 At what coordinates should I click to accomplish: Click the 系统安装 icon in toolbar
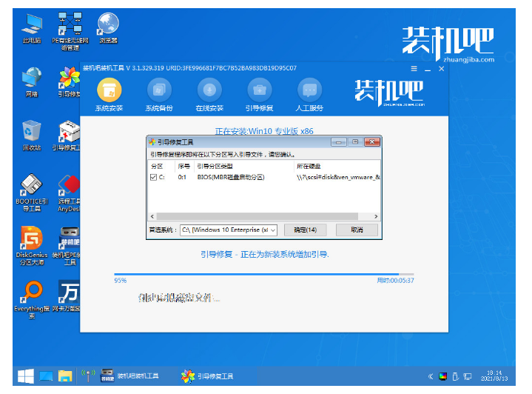[x=110, y=91]
